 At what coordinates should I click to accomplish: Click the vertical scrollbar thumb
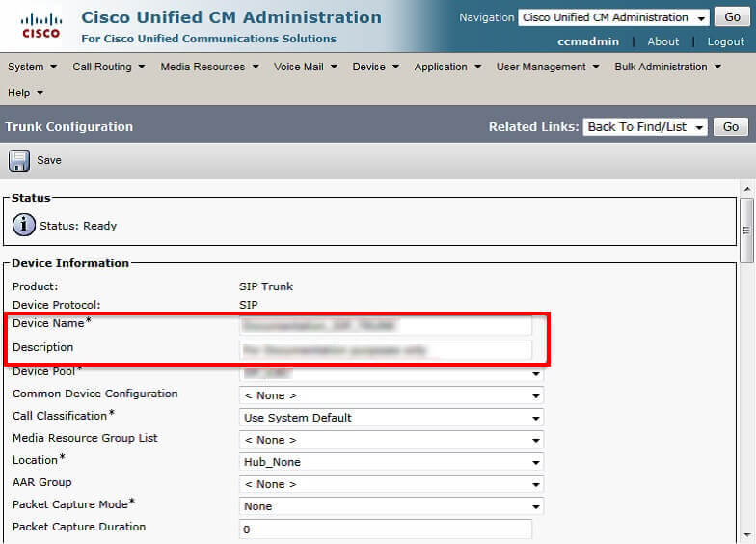(x=746, y=230)
